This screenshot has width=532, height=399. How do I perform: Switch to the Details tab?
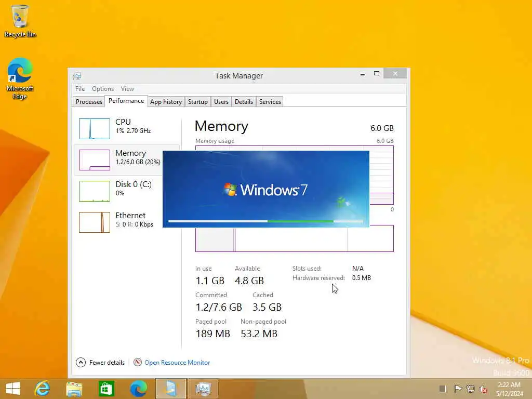[244, 102]
